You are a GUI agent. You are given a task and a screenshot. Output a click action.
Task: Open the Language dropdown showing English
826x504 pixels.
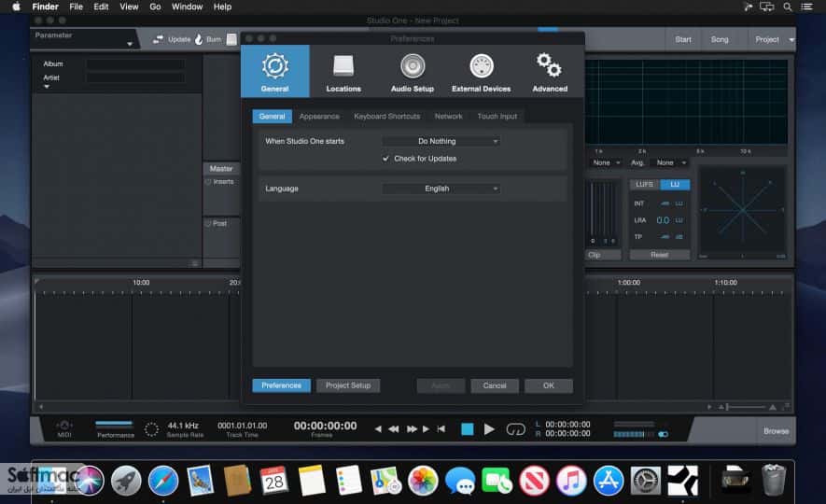tap(441, 189)
